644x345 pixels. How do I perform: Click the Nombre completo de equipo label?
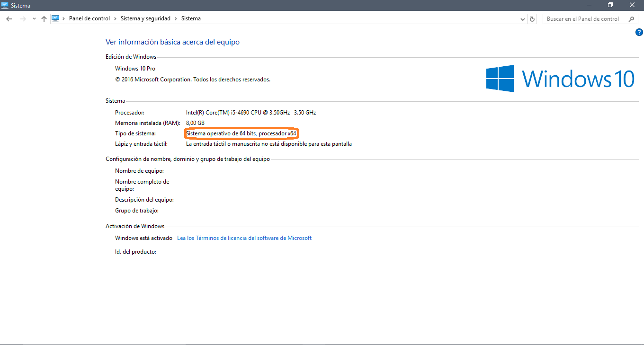click(x=142, y=185)
